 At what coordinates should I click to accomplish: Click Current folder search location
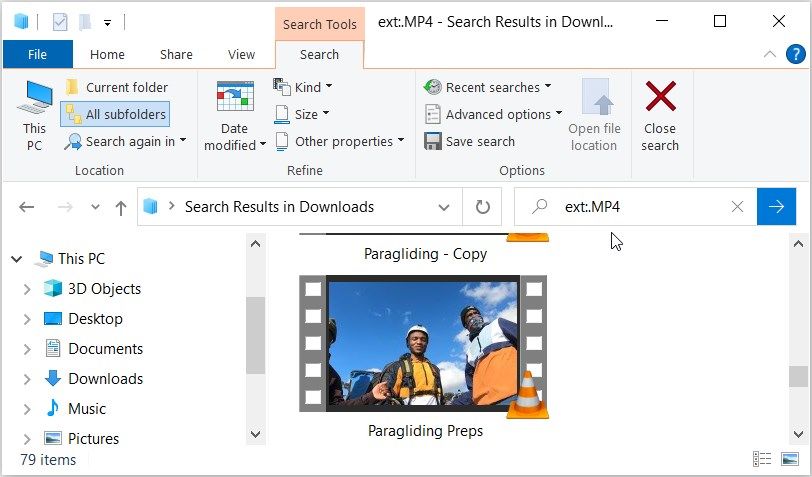coord(116,88)
